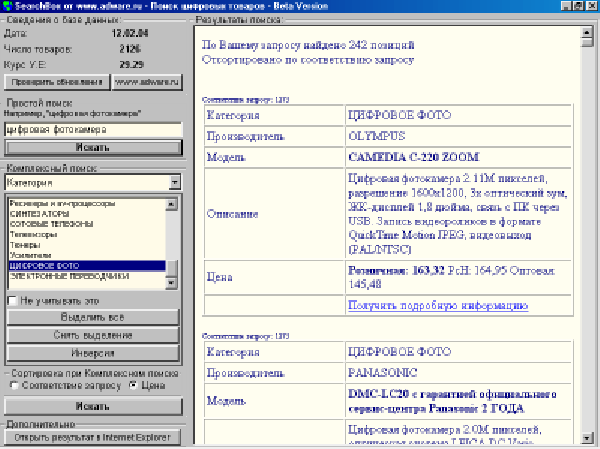Toggle the Не учитывать это checkbox

[x=13, y=301]
